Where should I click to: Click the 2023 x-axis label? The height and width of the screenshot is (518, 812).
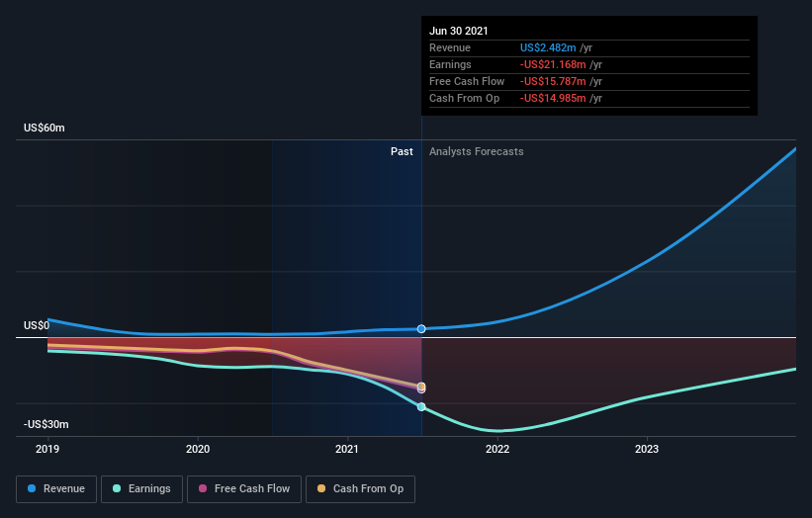click(647, 449)
